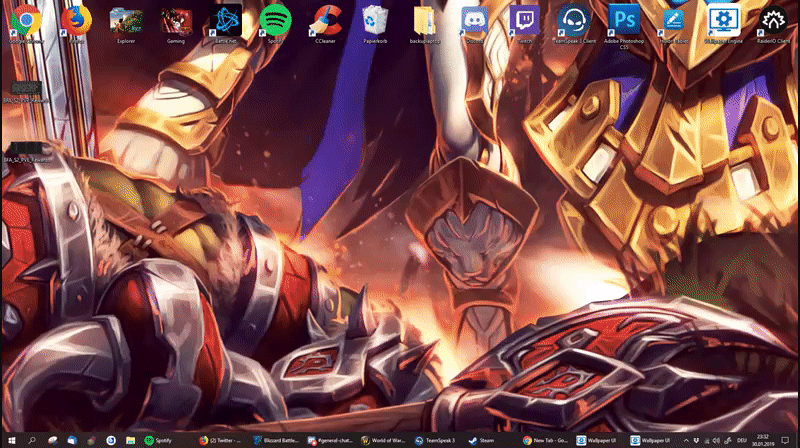
Task: Select the Battle.net desktop shortcut
Action: 226,23
